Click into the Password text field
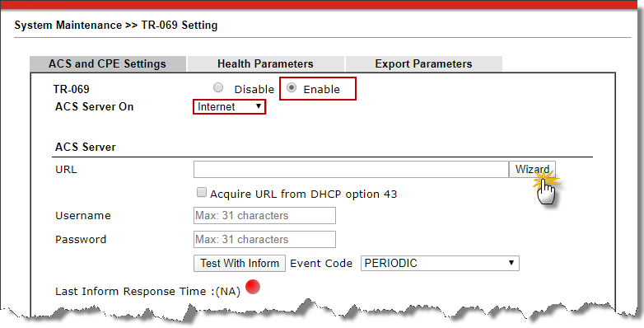The width and height of the screenshot is (644, 328). tap(264, 239)
